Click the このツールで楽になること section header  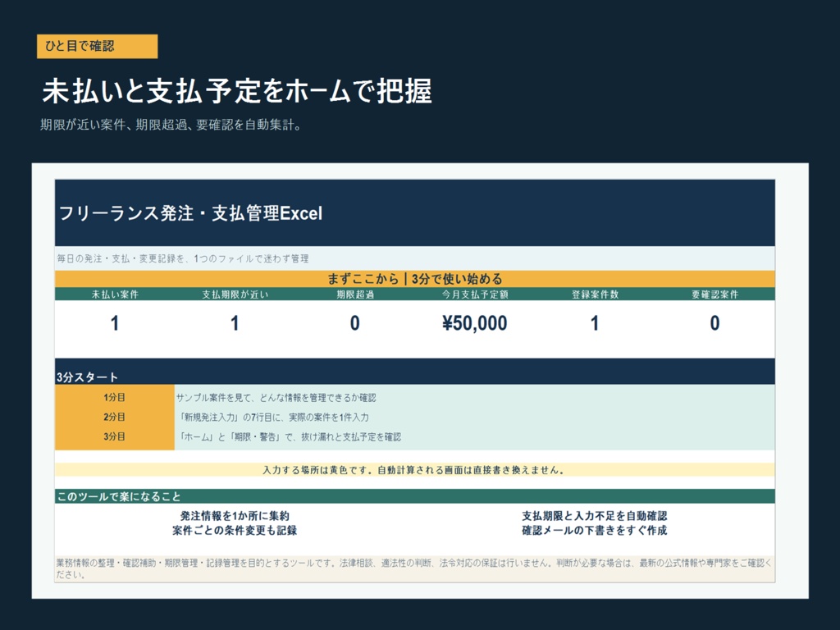click(414, 496)
